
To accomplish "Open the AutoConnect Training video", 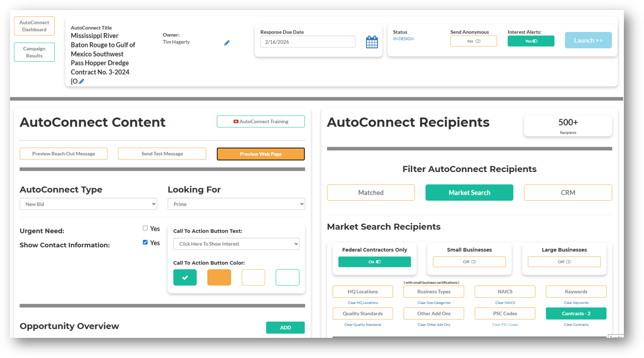I will point(260,121).
